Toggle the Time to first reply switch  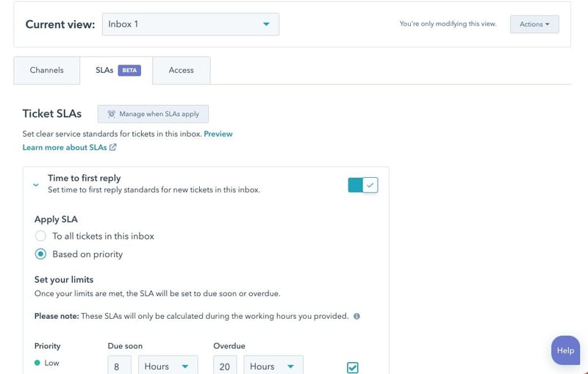362,185
